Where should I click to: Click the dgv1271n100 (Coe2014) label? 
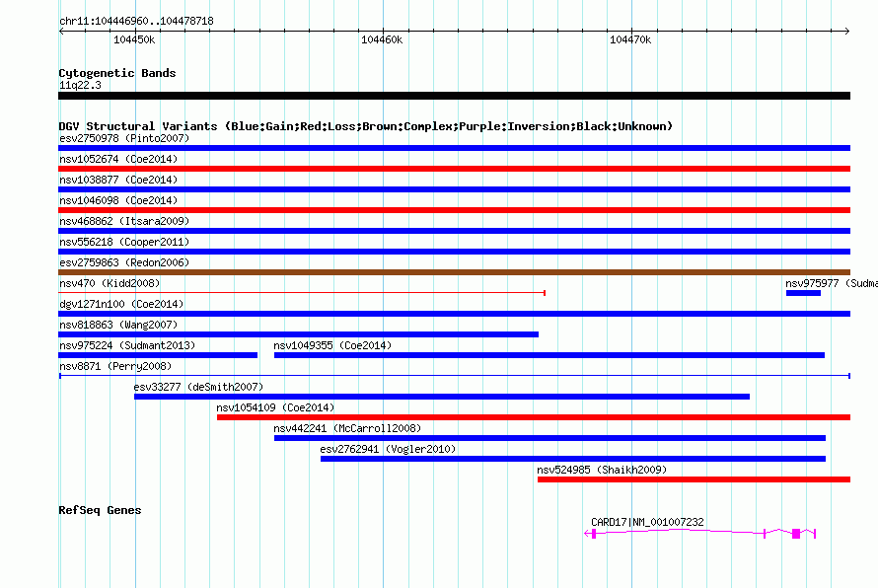(121, 304)
